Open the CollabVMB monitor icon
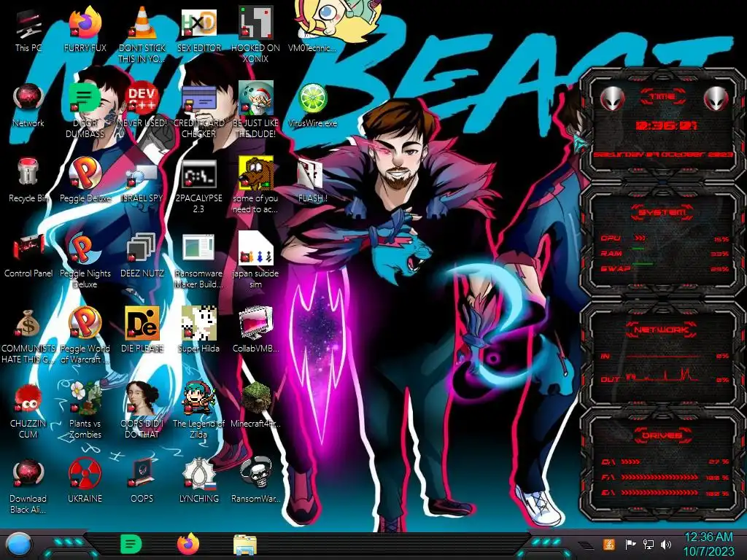 [x=255, y=324]
